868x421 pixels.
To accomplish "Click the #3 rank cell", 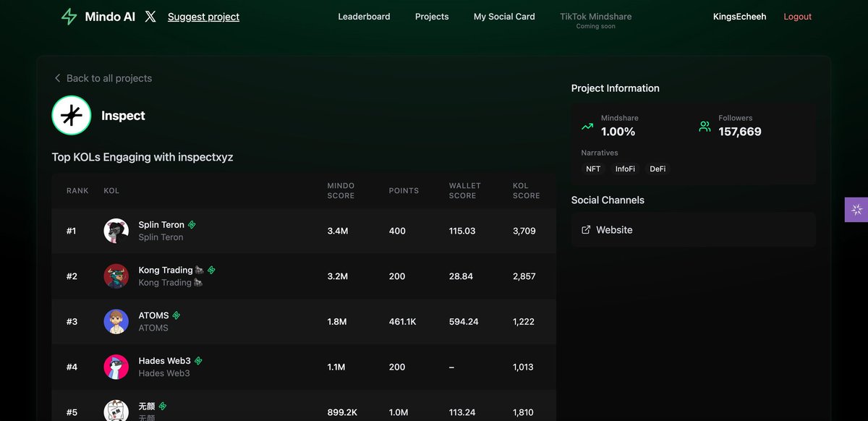I will (72, 322).
